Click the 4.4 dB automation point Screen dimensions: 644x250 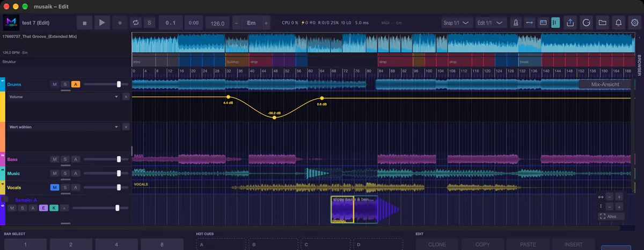pos(228,97)
